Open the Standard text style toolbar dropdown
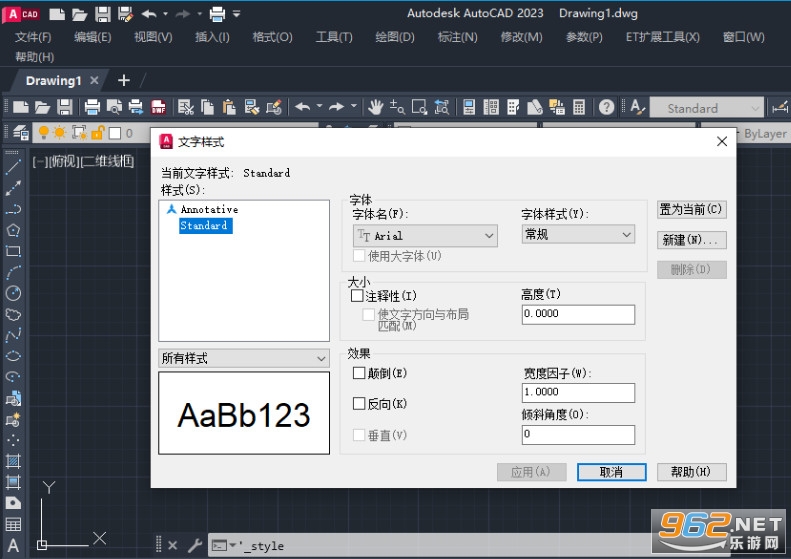Image resolution: width=791 pixels, height=559 pixels. tap(707, 108)
